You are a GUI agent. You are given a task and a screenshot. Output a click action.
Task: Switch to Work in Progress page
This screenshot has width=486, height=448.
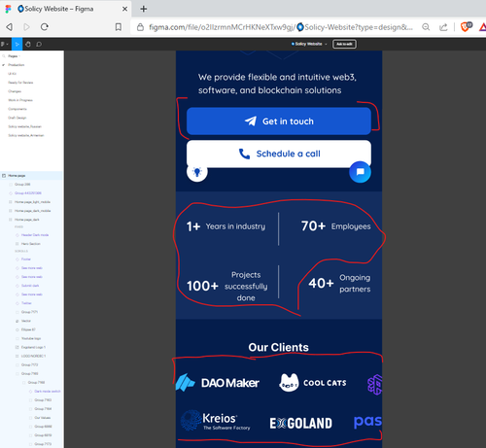point(20,100)
